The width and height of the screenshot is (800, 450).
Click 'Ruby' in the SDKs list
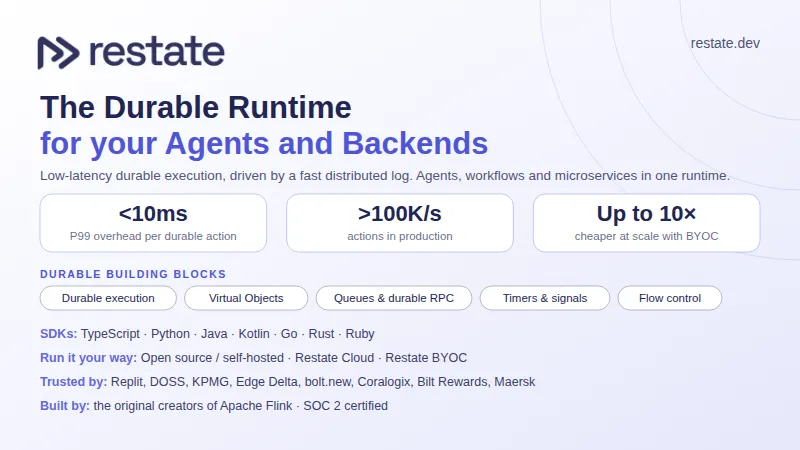(360, 334)
